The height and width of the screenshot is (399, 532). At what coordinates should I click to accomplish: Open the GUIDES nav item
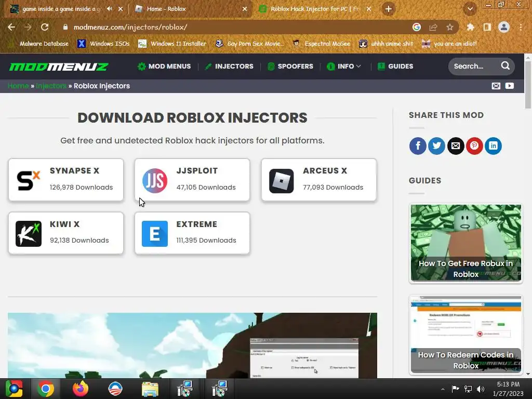tap(395, 66)
